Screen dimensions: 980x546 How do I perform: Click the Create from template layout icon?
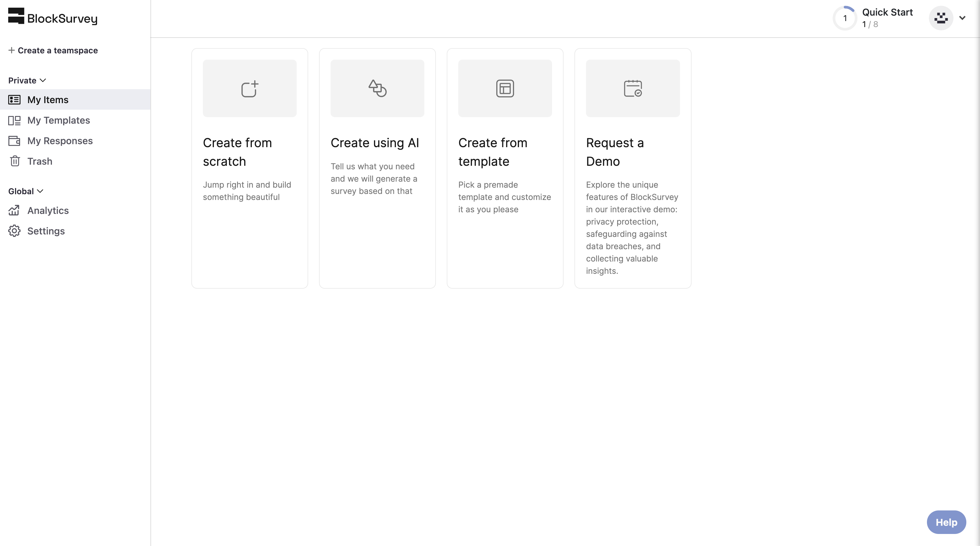[x=505, y=89]
